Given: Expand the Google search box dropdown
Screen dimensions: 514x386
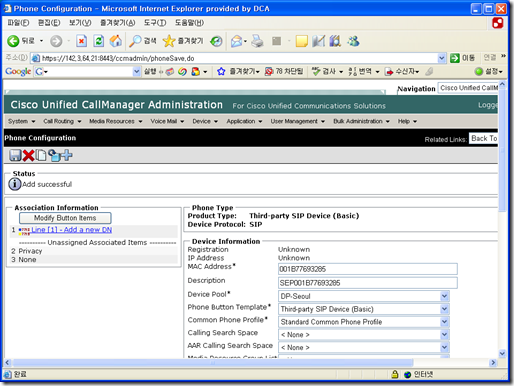Looking at the screenshot, I should point(136,71).
